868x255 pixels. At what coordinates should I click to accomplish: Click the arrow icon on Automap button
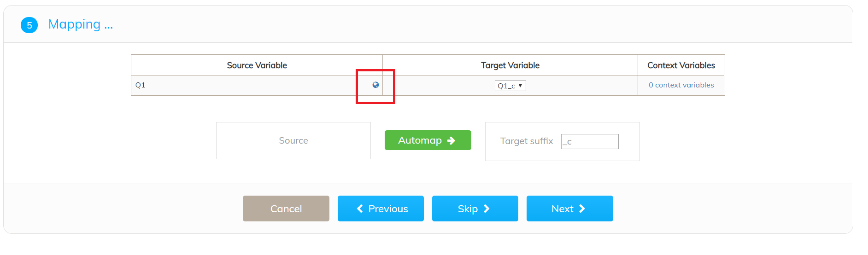(x=451, y=140)
